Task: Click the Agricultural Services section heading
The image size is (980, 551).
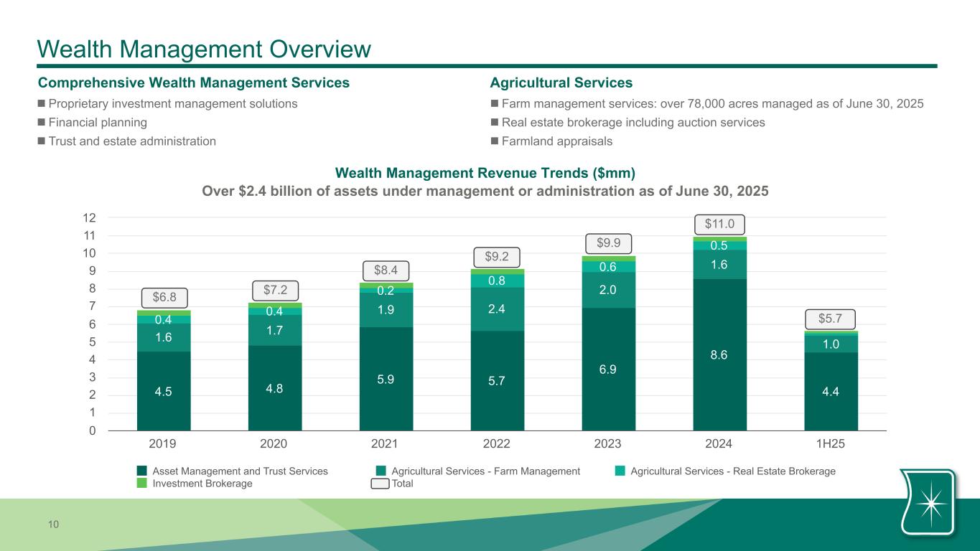Action: coord(560,83)
